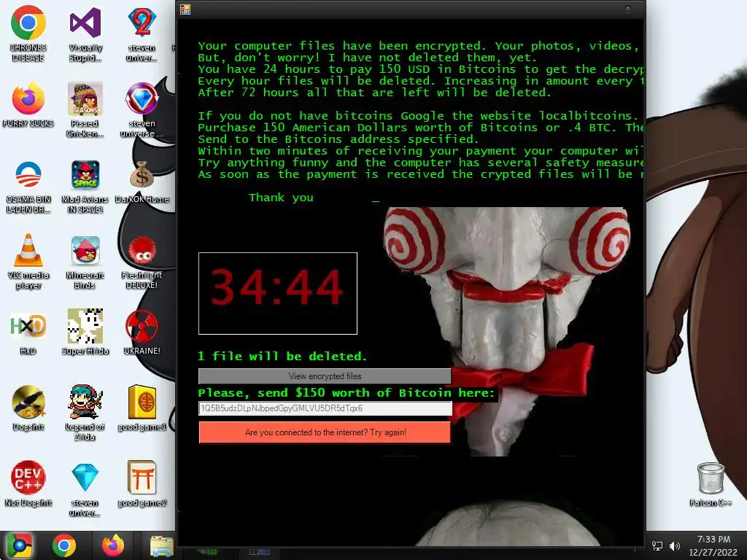Open the red number 2 steven univer... shortcut

click(142, 23)
